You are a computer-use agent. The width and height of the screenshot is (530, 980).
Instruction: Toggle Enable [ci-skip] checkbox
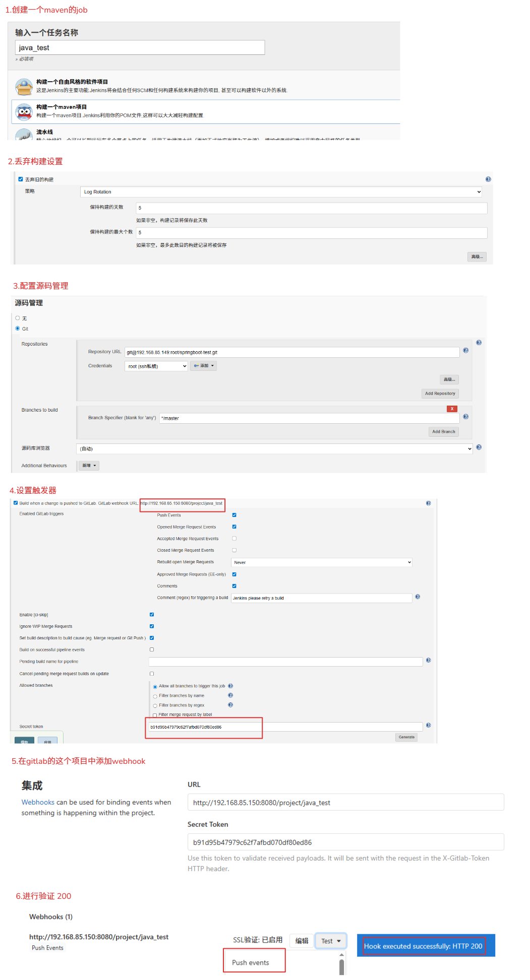pos(152,615)
